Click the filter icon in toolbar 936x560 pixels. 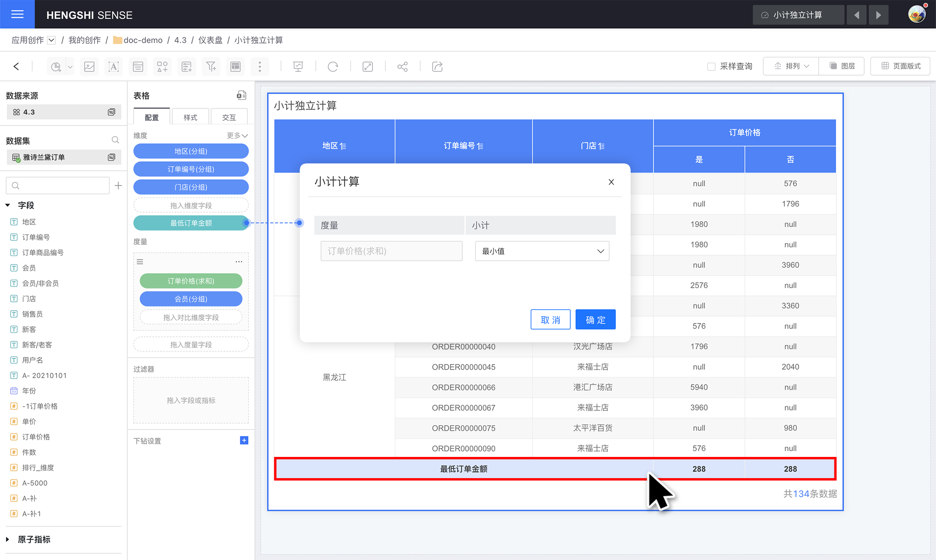coord(211,66)
